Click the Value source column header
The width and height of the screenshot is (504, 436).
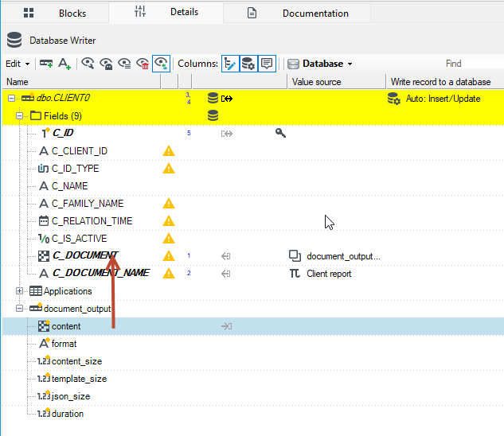click(336, 82)
